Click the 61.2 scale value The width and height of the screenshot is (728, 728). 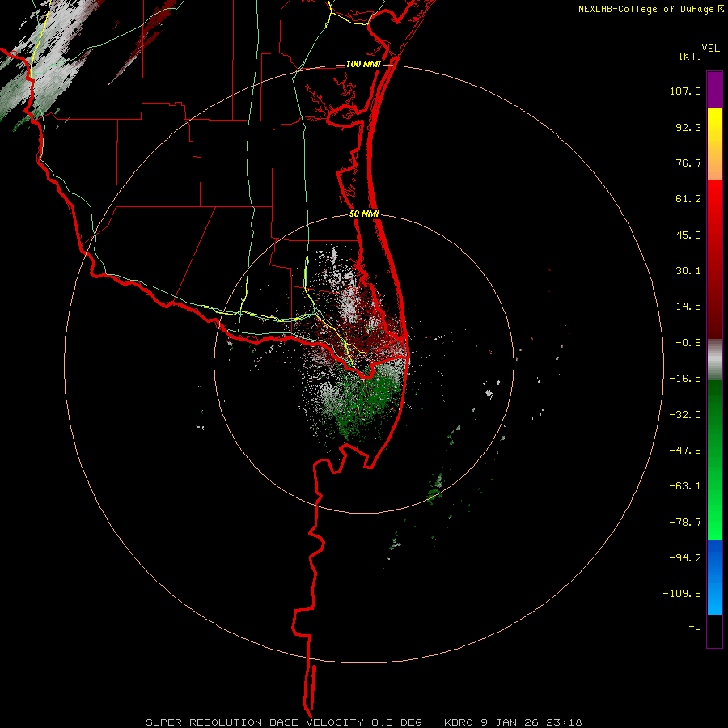pyautogui.click(x=688, y=199)
